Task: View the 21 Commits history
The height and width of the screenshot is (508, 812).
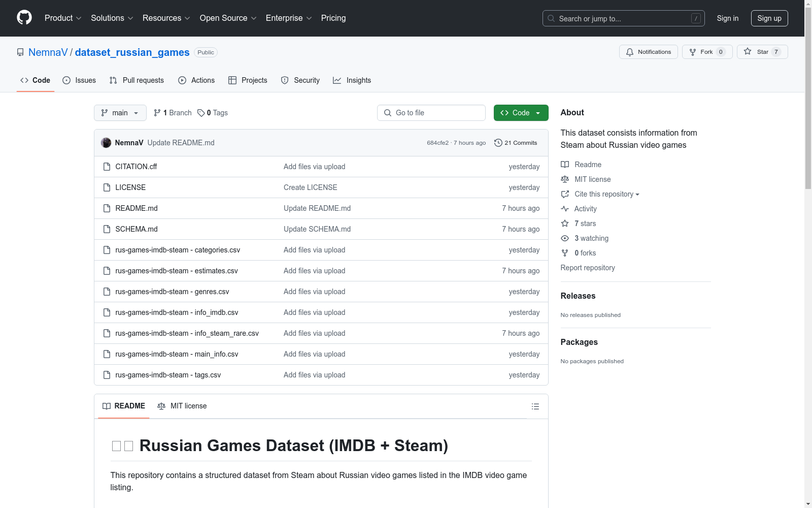Action: click(x=516, y=143)
